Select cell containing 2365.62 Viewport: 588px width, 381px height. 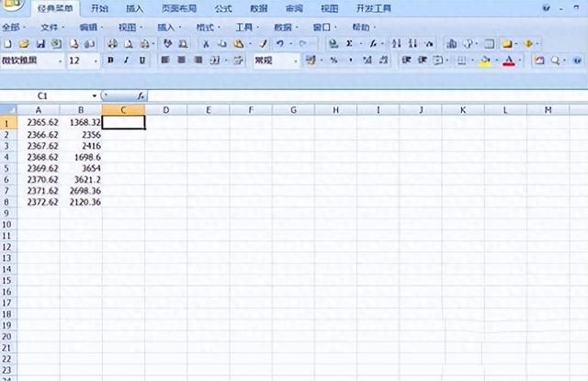coord(39,122)
